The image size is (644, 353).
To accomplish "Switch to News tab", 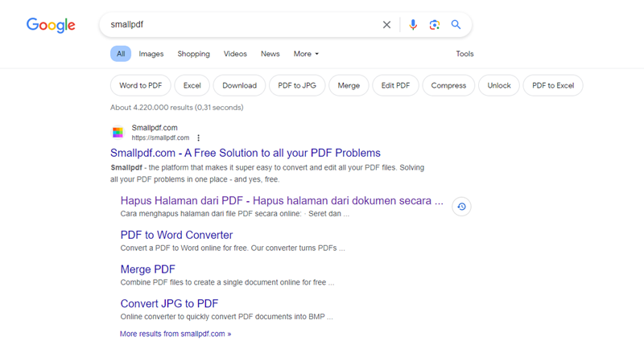I will (270, 54).
